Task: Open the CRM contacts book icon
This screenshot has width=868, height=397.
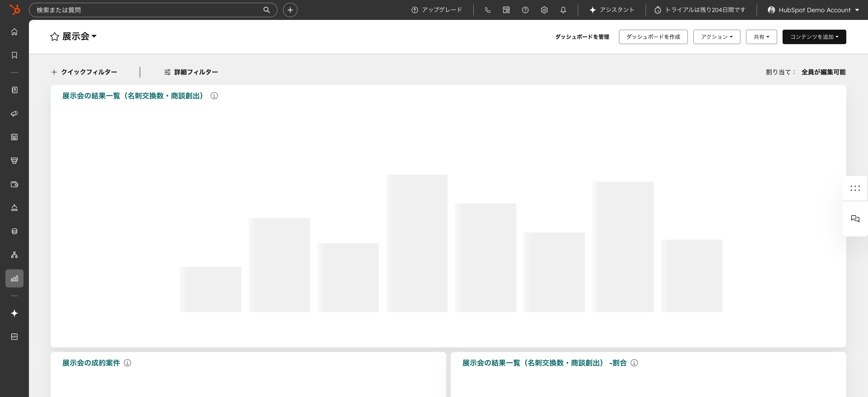Action: click(14, 90)
